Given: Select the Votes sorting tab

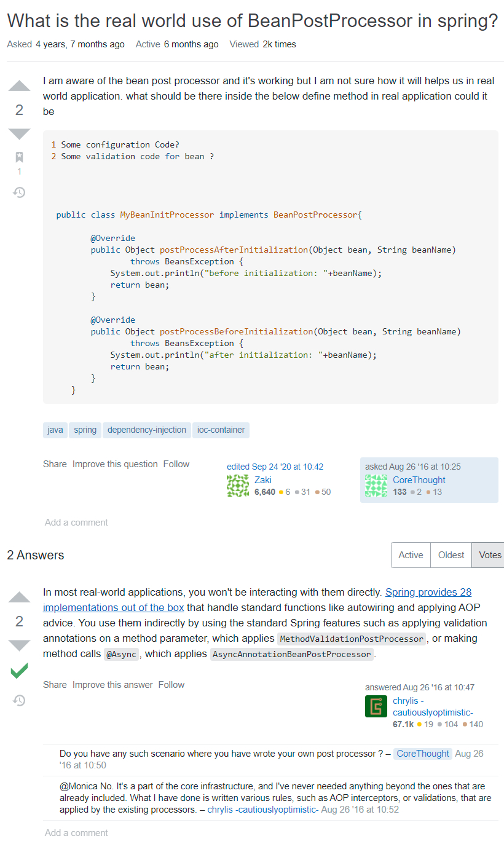Looking at the screenshot, I should (x=489, y=555).
